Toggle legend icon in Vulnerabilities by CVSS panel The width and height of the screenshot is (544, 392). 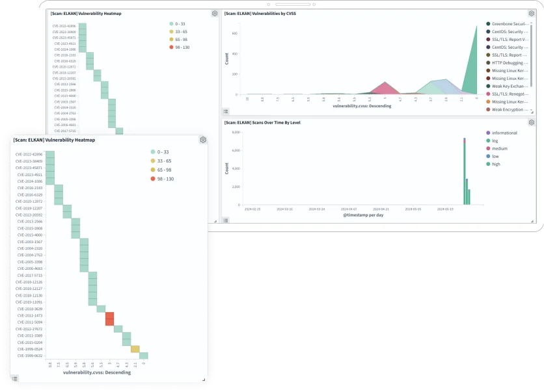(x=226, y=111)
